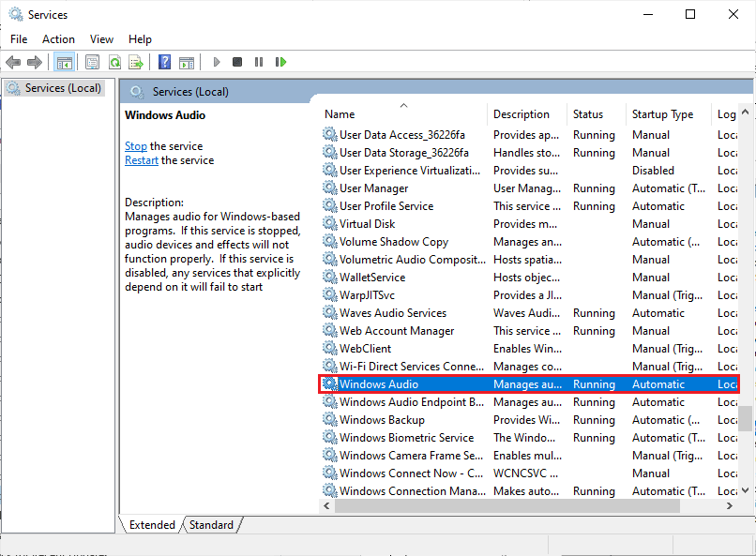Sort by Startup Type column header
756x556 pixels.
[x=669, y=114]
